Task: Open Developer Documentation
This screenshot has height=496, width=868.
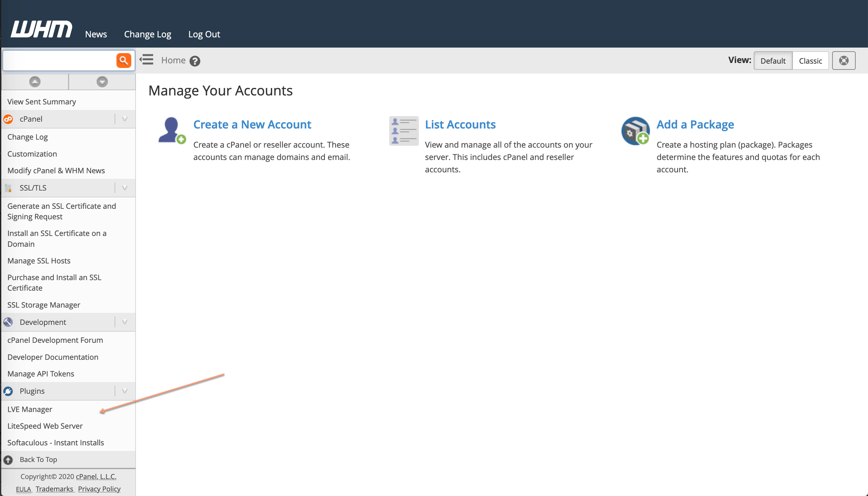Action: (x=53, y=357)
